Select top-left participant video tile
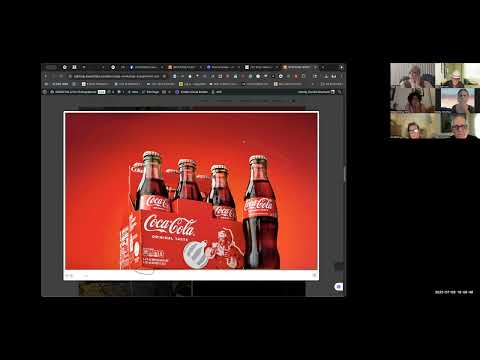 (412, 75)
